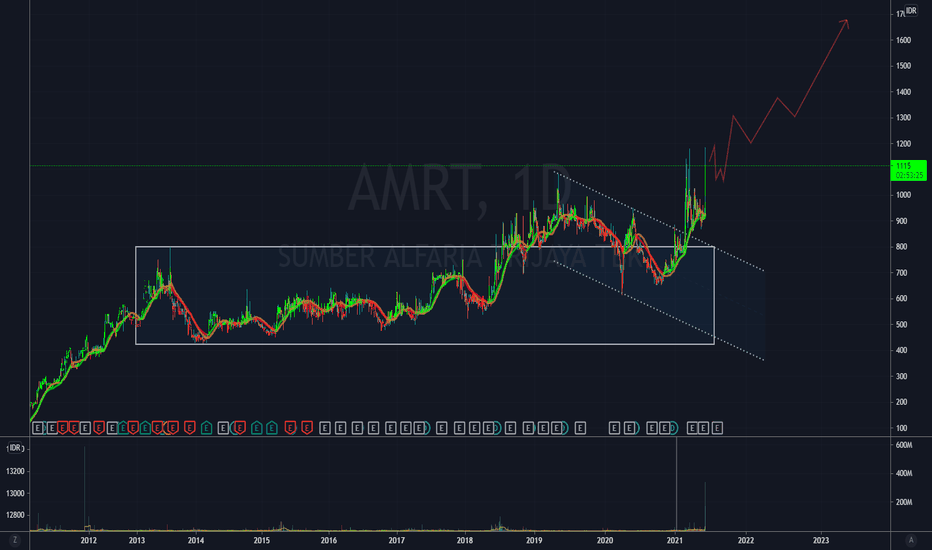Open the IDR currency selector on price axis
Screen dimensions: 932x550
point(911,11)
